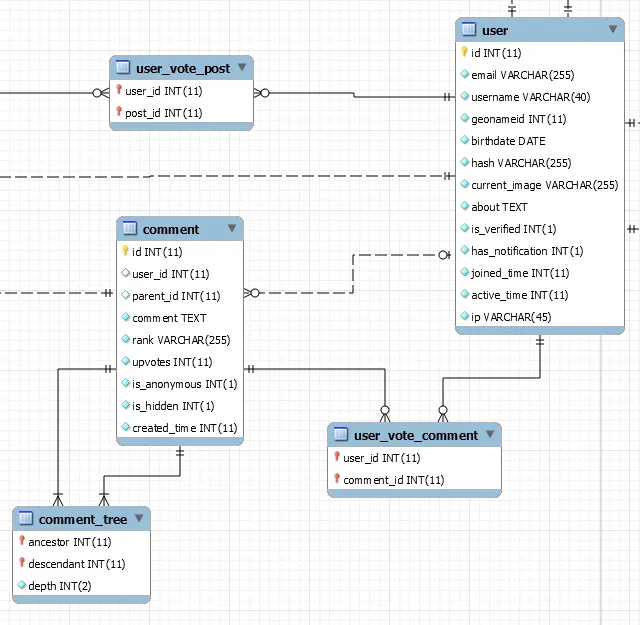The height and width of the screenshot is (625, 640).
Task: Select 'created_time INT(11)' column
Action: coord(184,428)
